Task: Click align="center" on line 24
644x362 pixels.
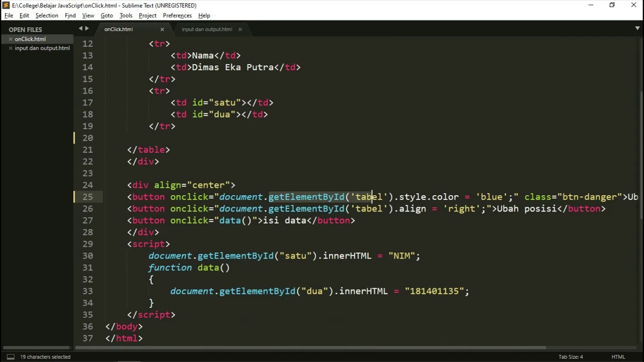Action: pos(192,185)
